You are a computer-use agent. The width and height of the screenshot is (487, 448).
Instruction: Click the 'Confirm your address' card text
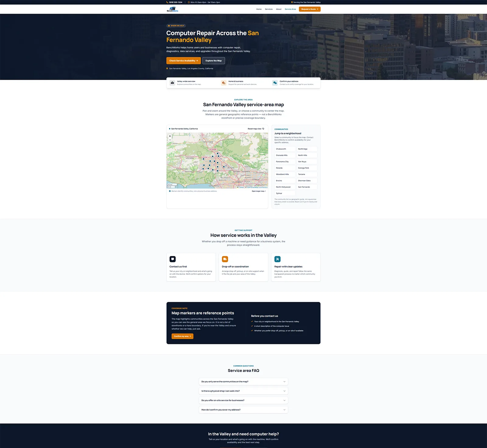(289, 81)
